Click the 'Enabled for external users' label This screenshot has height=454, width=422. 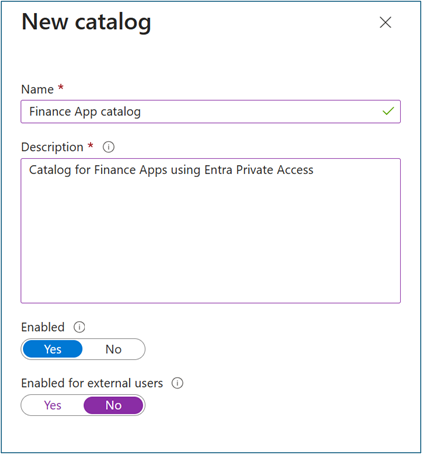(x=92, y=383)
